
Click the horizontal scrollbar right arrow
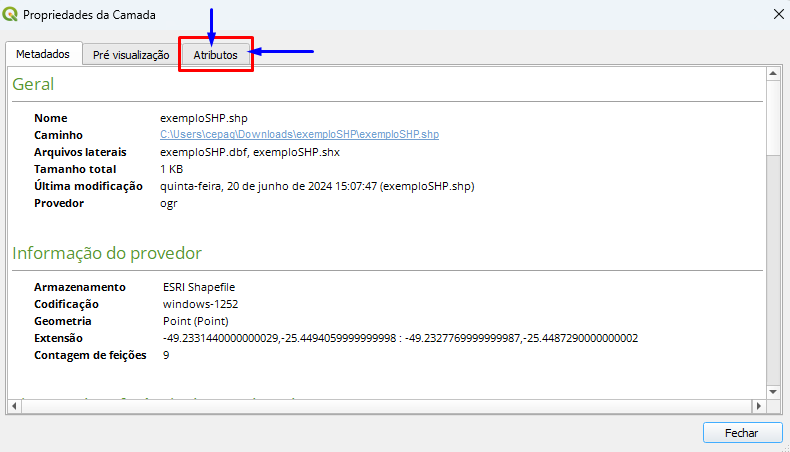point(758,406)
